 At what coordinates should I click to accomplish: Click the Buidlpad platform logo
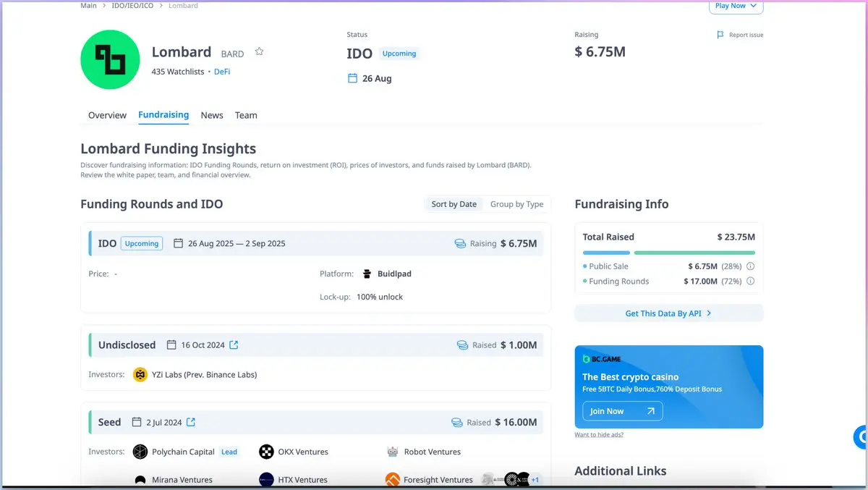[x=368, y=274]
